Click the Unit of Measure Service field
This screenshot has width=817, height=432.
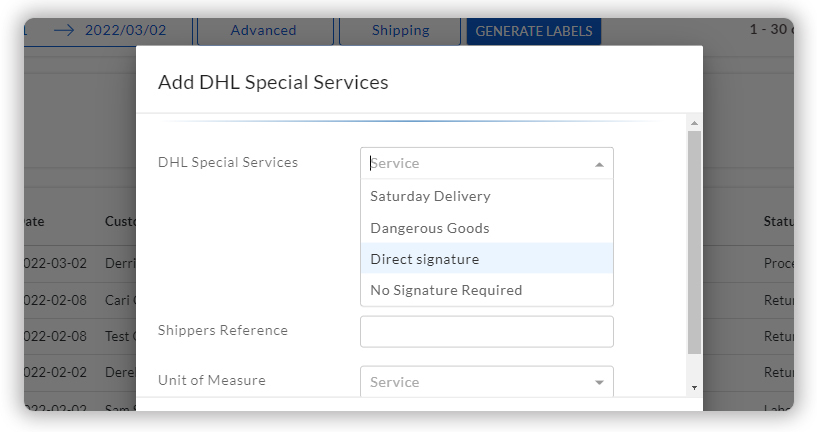pos(475,382)
